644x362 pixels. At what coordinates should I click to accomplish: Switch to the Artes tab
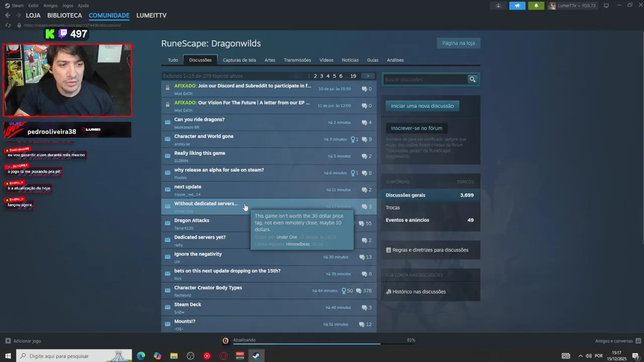[x=270, y=60]
